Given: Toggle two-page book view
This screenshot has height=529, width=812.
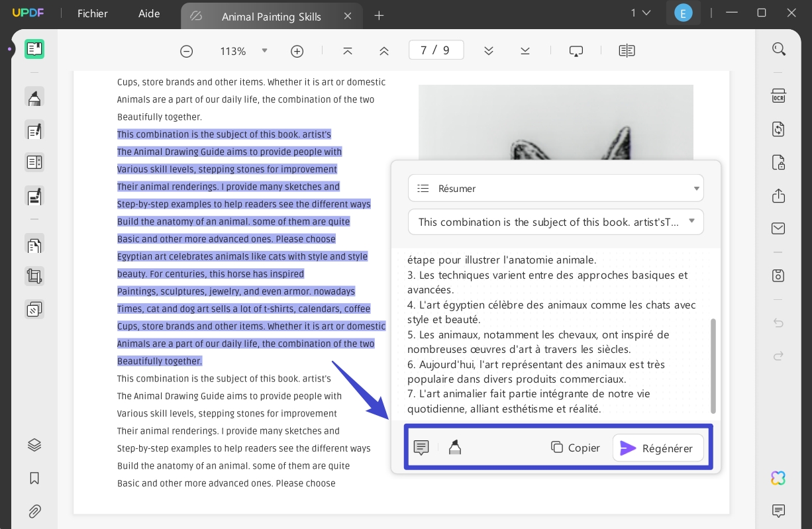Looking at the screenshot, I should (x=627, y=50).
